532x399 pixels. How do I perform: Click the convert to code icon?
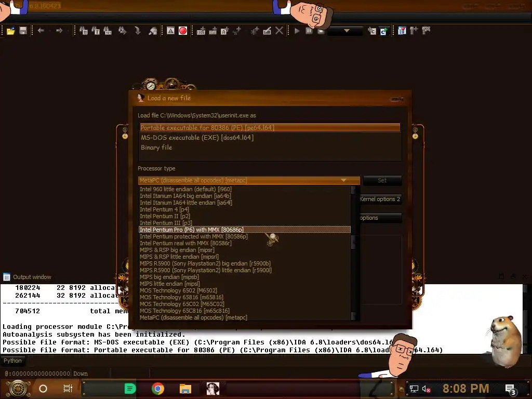pos(201,31)
